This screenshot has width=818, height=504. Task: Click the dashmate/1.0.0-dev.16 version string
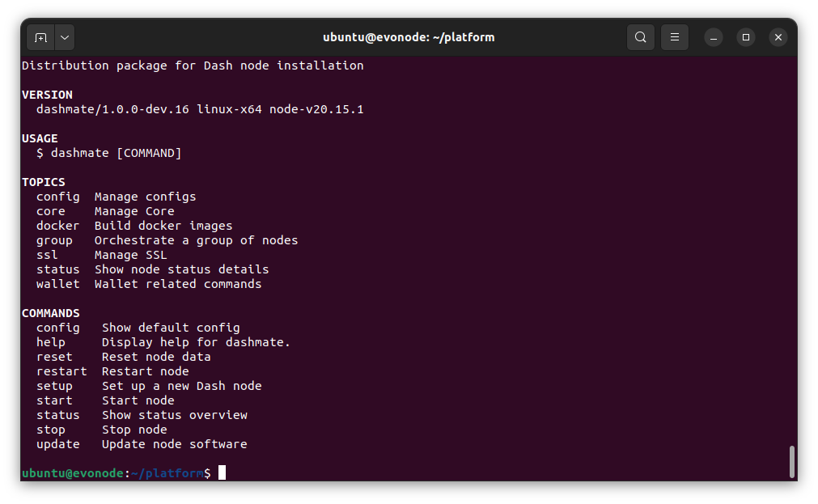tap(112, 109)
